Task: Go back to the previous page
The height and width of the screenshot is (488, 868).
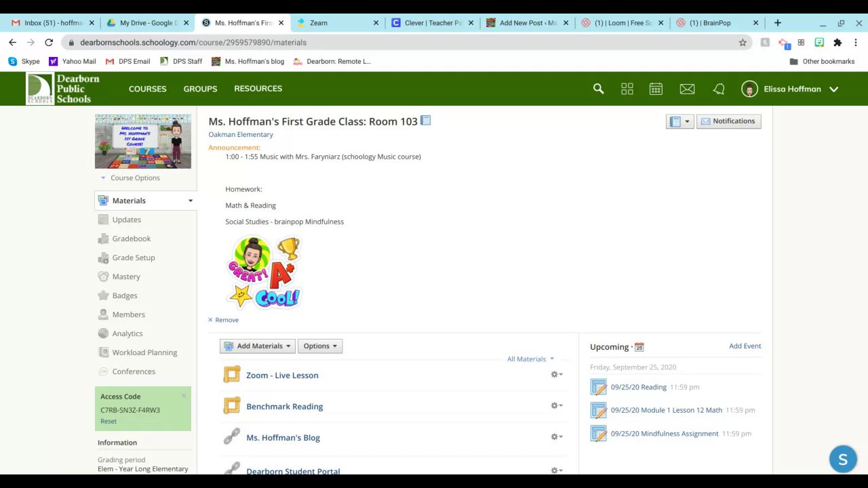Action: (x=12, y=42)
